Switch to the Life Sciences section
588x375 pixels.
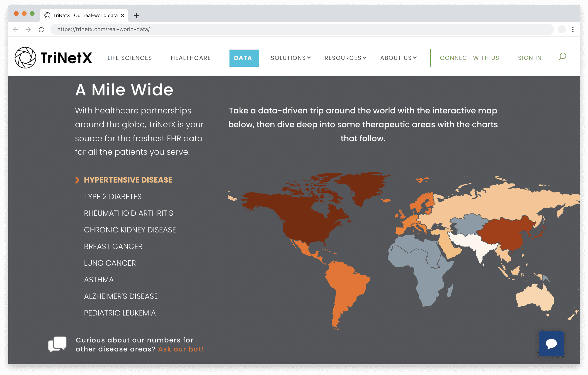tap(129, 58)
